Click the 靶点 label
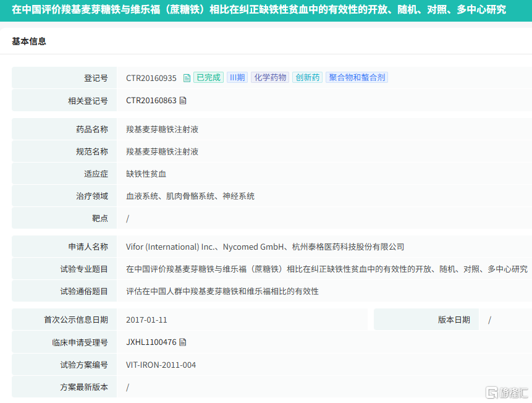This screenshot has height=403, width=532. (x=100, y=218)
